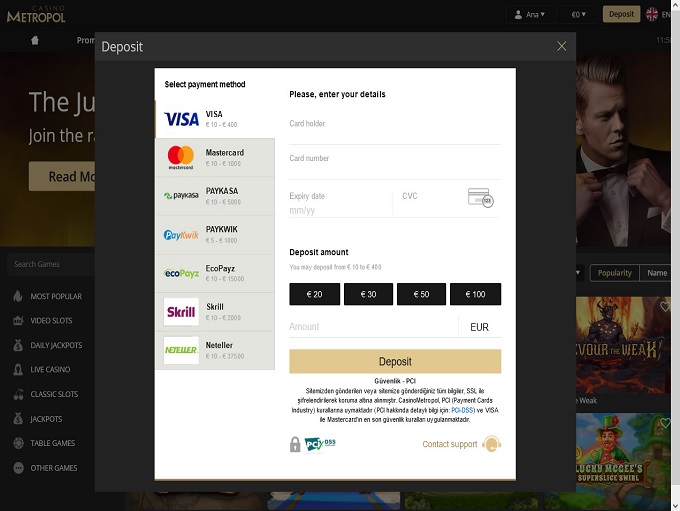Screen dimensions: 680x511
Task: Click the CVC card help icon
Action: click(481, 198)
